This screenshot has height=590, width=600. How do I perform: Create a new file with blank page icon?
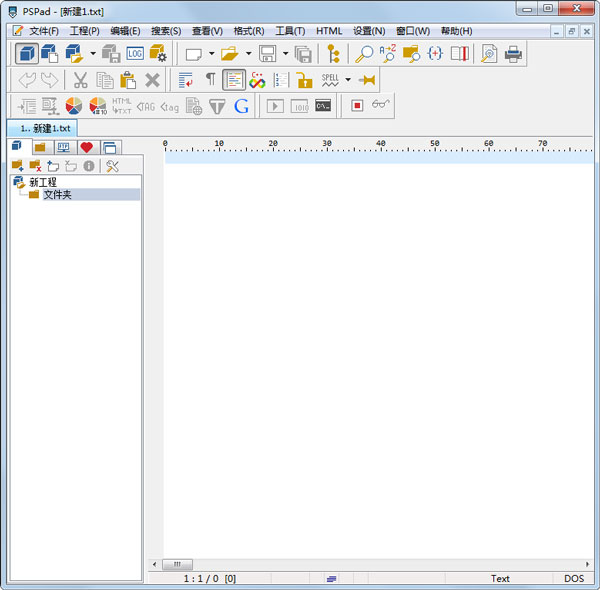(194, 54)
